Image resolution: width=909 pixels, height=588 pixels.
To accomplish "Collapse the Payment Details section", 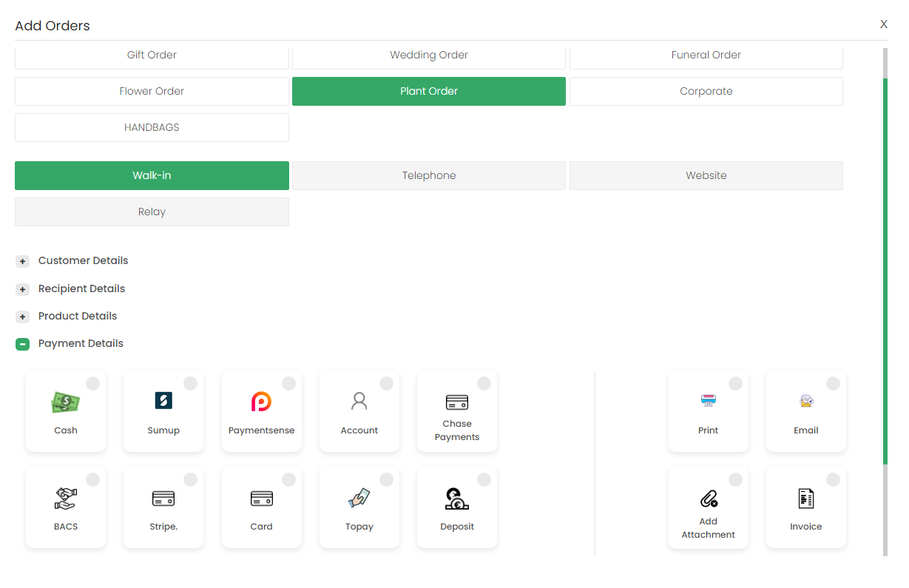I will [x=22, y=343].
